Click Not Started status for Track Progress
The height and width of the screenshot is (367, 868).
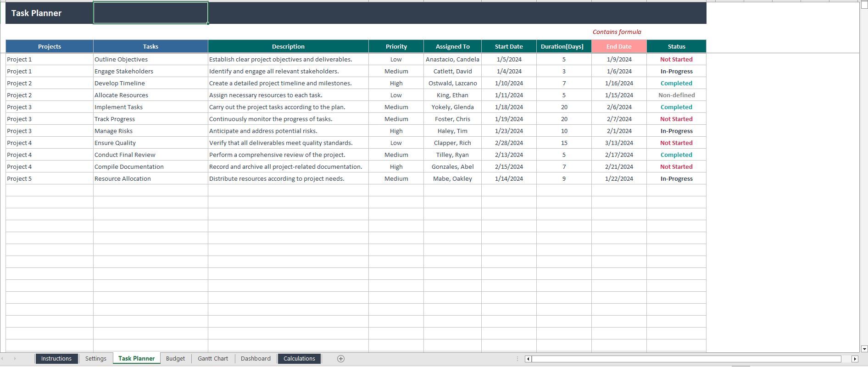(676, 119)
